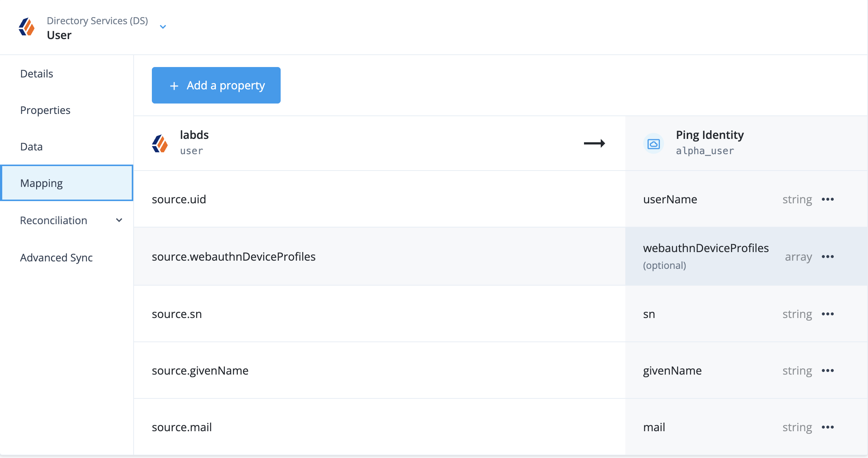Open the mail row options ellipsis
The width and height of the screenshot is (868, 458).
point(827,427)
